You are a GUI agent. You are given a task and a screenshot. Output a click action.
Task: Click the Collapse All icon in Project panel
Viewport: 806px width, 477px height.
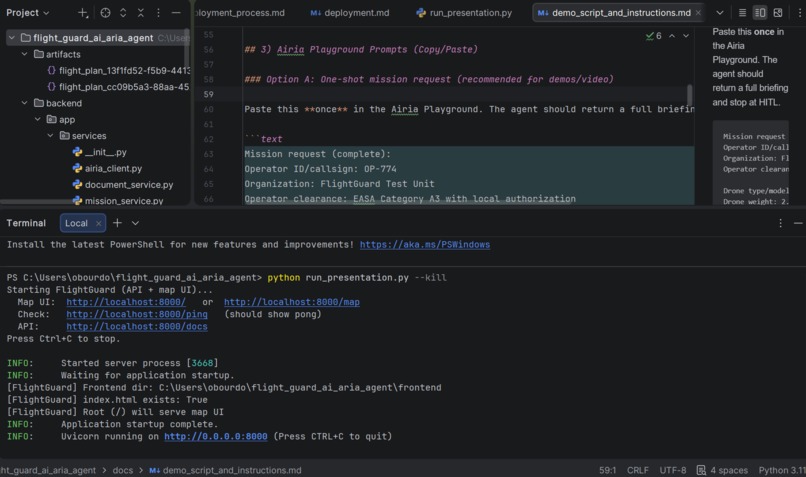[x=140, y=13]
